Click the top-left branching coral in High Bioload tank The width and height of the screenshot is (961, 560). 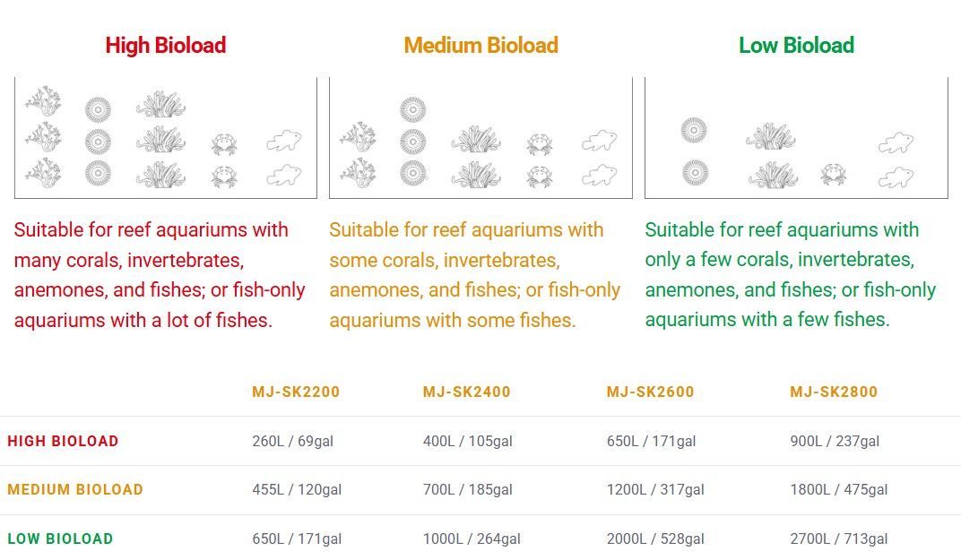(x=43, y=101)
